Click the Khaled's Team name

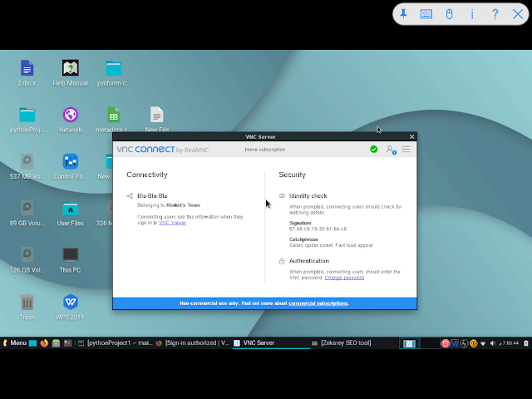[x=183, y=205]
